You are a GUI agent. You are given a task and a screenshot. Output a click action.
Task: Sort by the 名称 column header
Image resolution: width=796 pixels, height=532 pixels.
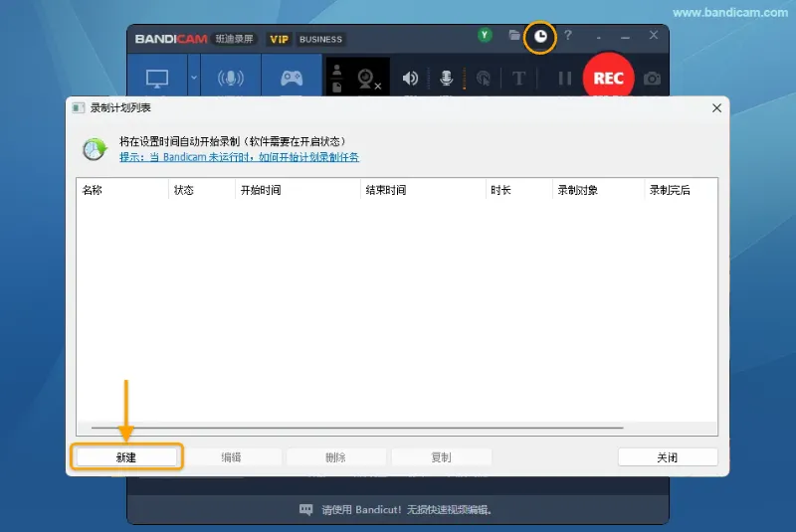click(x=121, y=190)
